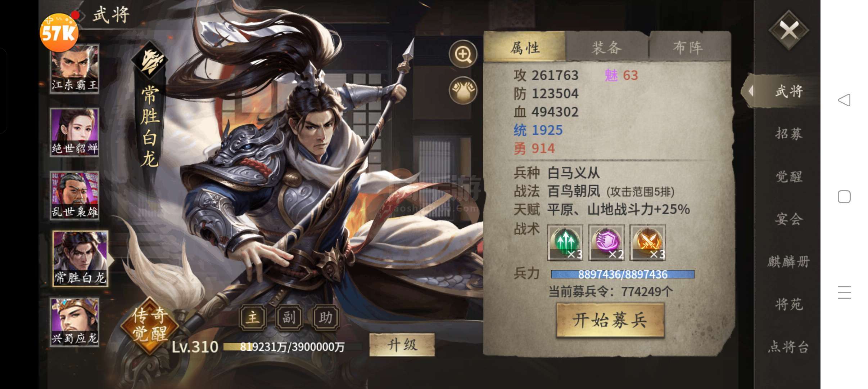This screenshot has width=868, height=389.
Task: Select the green arrows tactic icon
Action: pos(565,242)
